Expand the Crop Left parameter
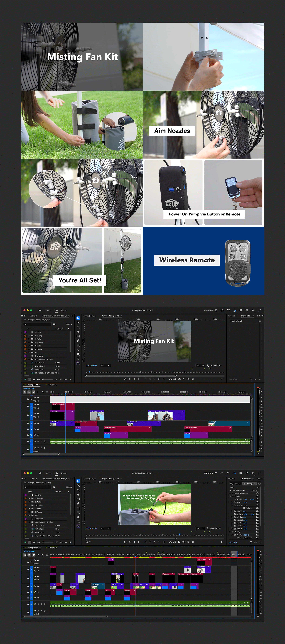The image size is (285, 644). click(x=232, y=520)
